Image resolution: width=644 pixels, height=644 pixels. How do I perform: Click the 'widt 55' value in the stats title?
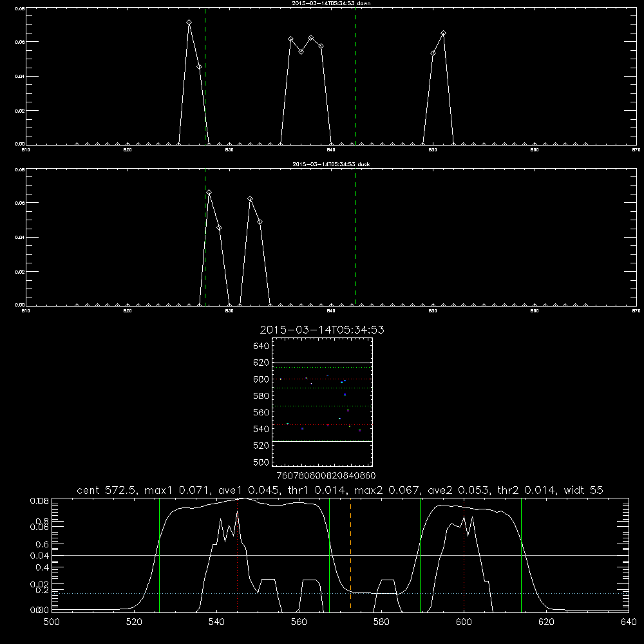pyautogui.click(x=583, y=490)
